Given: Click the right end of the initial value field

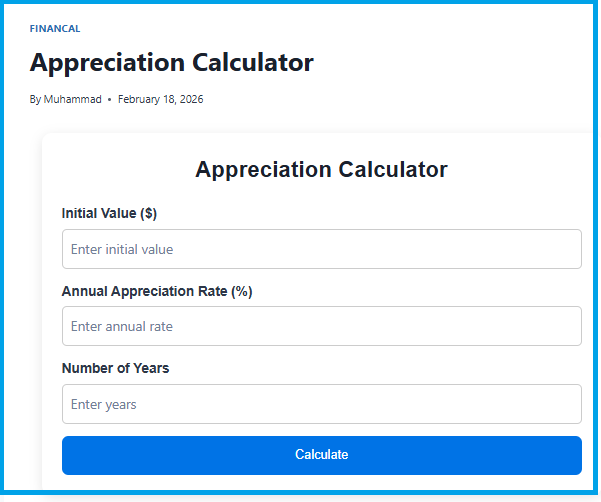Looking at the screenshot, I should click(565, 249).
